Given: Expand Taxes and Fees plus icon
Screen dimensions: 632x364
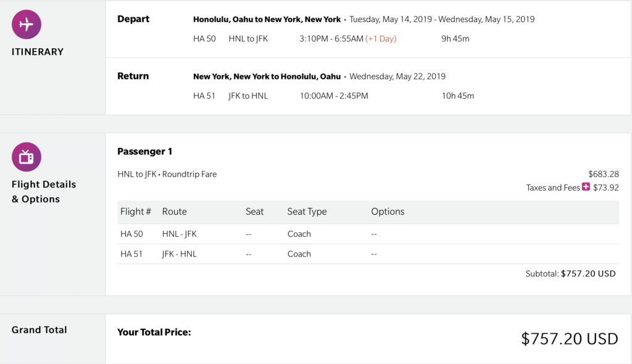Looking at the screenshot, I should pyautogui.click(x=586, y=187).
